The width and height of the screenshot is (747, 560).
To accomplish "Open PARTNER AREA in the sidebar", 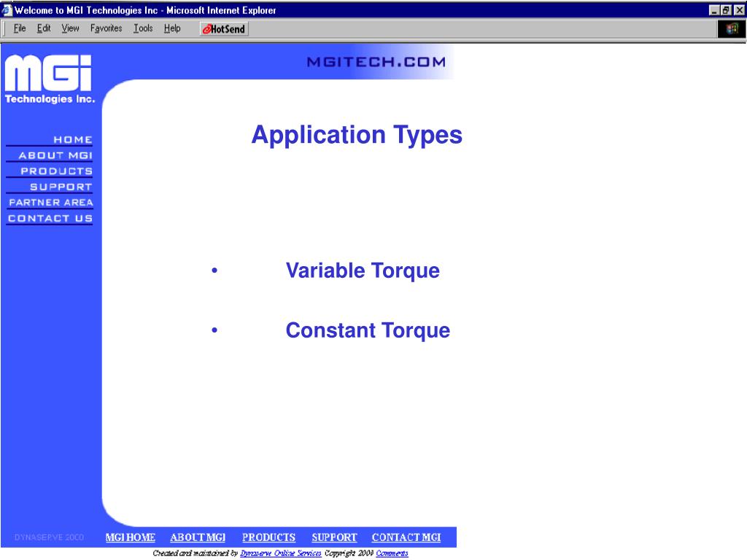I will pos(51,203).
